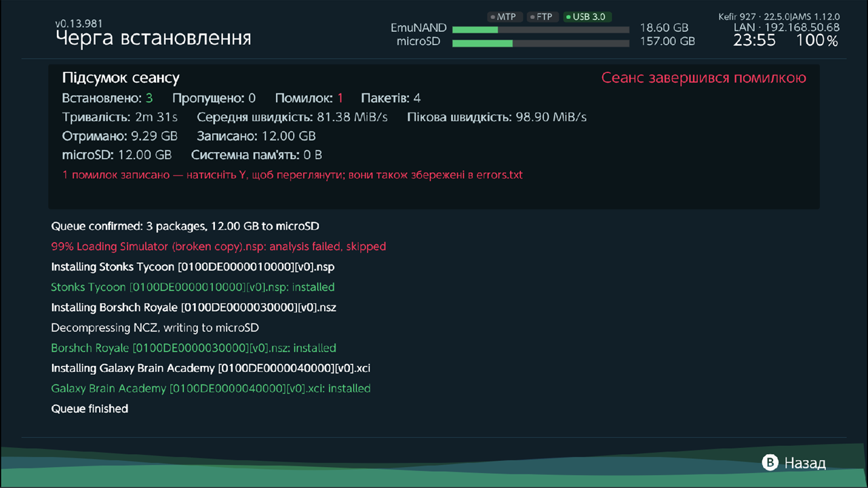Click the Kefir 927 firmware info text

pos(779,17)
